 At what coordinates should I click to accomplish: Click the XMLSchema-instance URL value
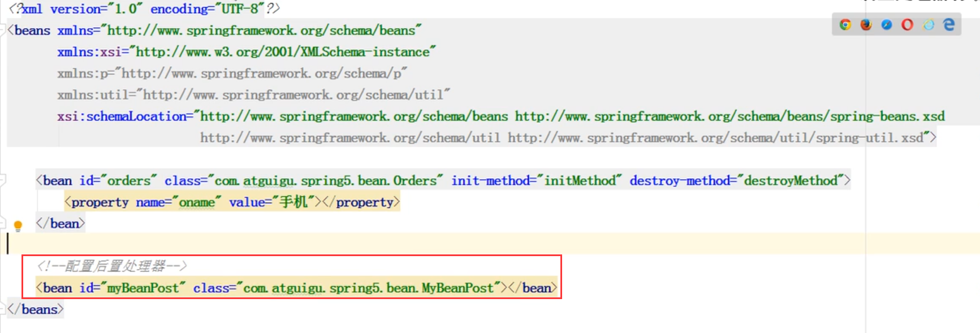tap(282, 51)
